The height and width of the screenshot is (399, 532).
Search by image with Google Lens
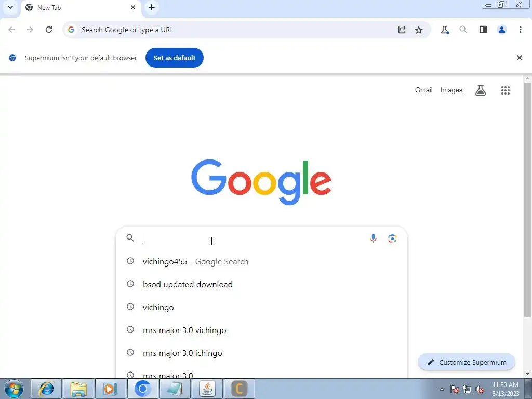pyautogui.click(x=392, y=238)
